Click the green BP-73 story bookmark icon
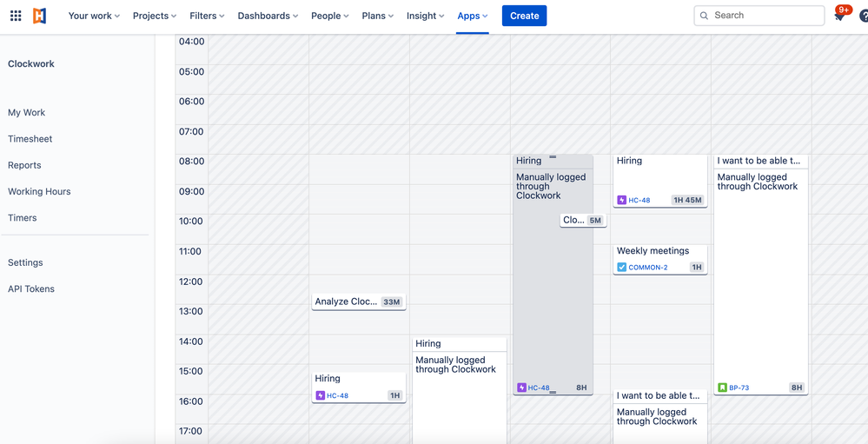Viewport: 868px width, 444px height. [x=722, y=388]
